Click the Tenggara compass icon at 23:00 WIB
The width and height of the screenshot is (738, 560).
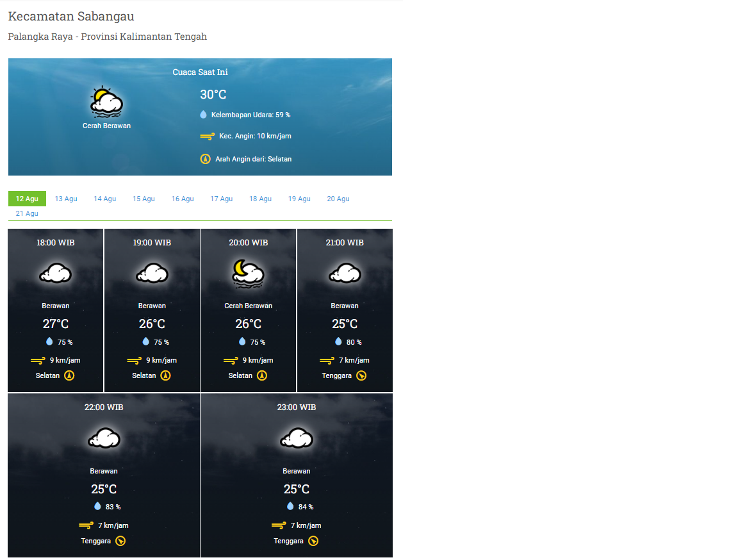tap(313, 541)
